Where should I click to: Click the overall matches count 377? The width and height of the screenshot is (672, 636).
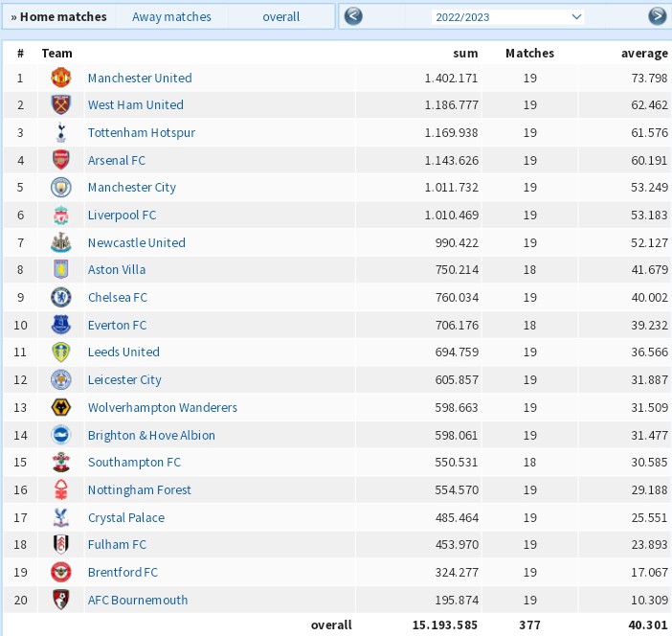pos(529,625)
